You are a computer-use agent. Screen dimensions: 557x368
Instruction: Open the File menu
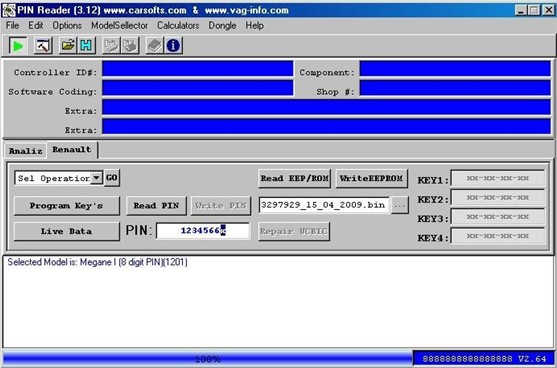pyautogui.click(x=12, y=26)
